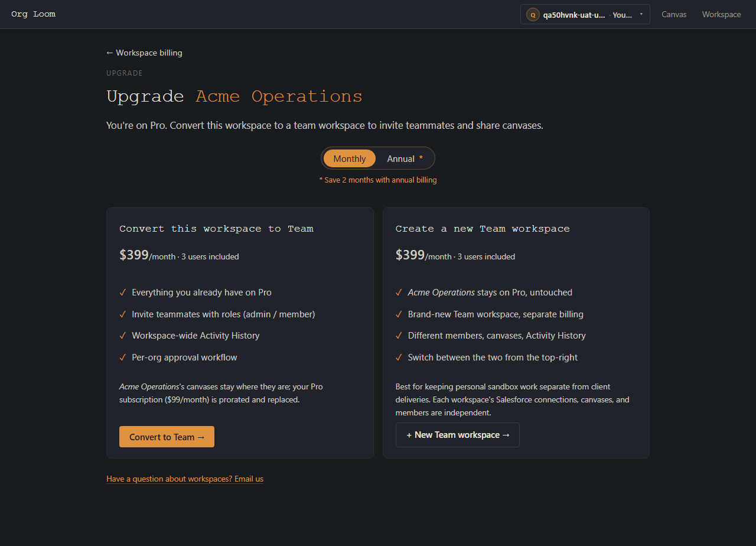The width and height of the screenshot is (756, 546).
Task: Click "Invite teammates with roles (admin / member)"
Action: coord(223,314)
